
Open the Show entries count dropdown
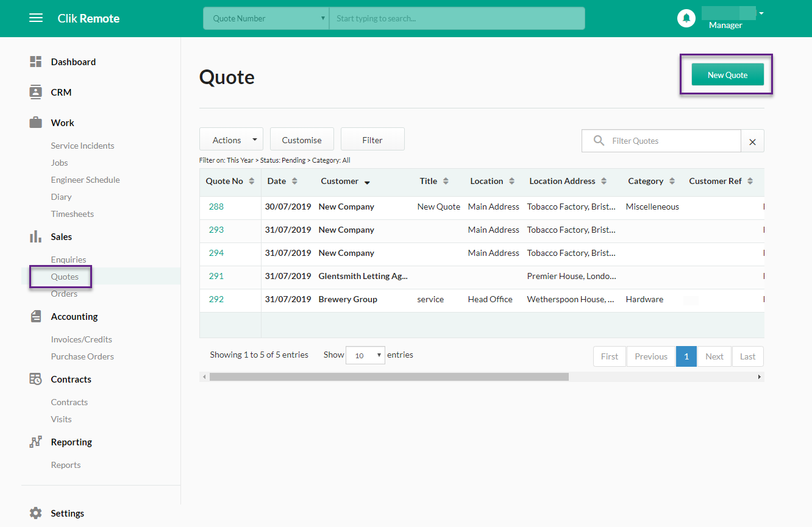point(365,355)
